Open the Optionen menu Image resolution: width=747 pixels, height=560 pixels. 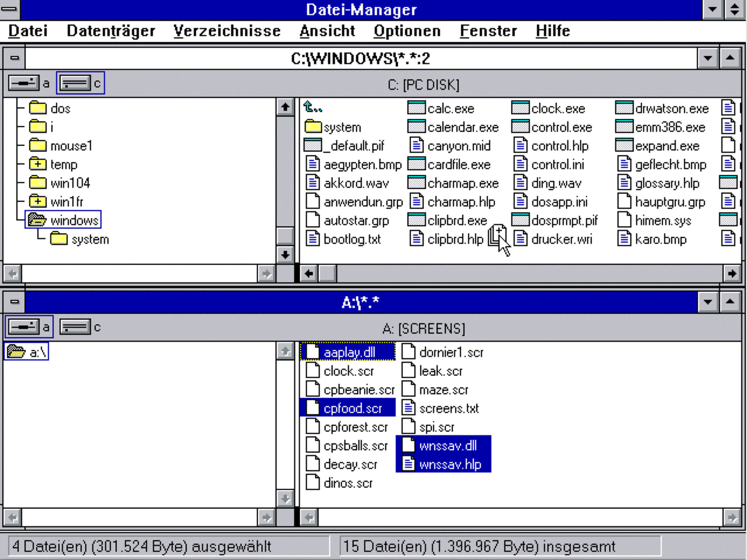point(407,30)
